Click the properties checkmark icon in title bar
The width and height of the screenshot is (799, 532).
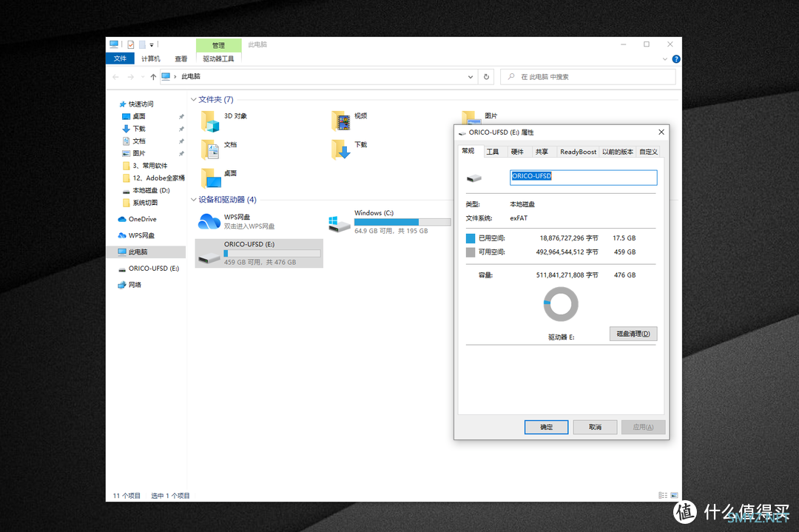tap(131, 44)
